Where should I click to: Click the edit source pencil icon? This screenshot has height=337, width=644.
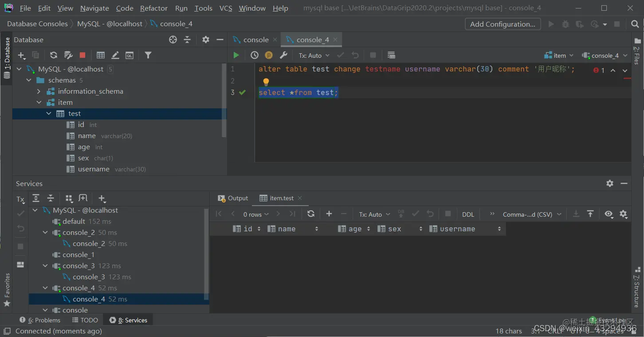[x=115, y=55]
